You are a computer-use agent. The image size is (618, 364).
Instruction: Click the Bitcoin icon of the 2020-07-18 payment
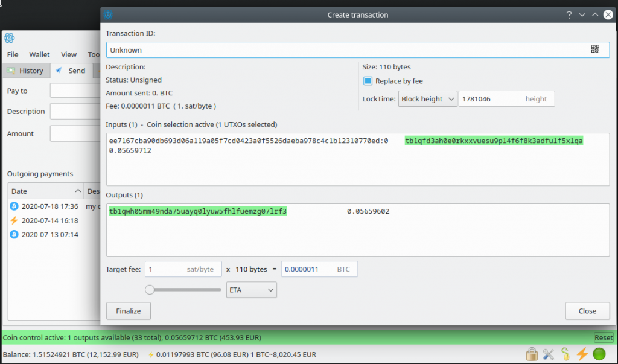pyautogui.click(x=14, y=206)
